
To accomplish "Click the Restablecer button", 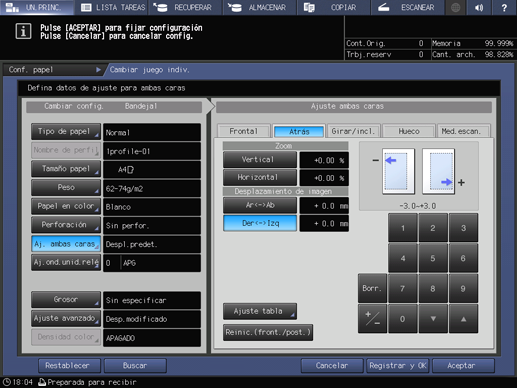I will [x=69, y=366].
